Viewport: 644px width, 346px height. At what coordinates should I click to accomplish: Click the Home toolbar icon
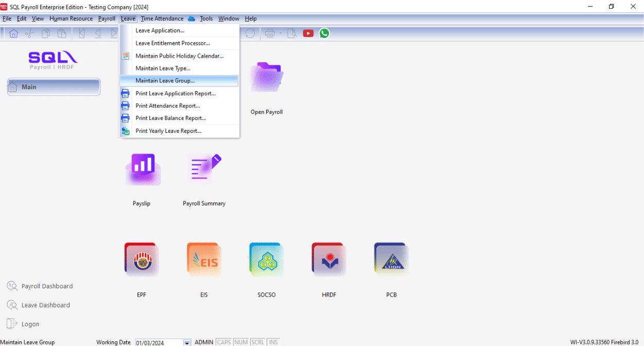point(13,33)
